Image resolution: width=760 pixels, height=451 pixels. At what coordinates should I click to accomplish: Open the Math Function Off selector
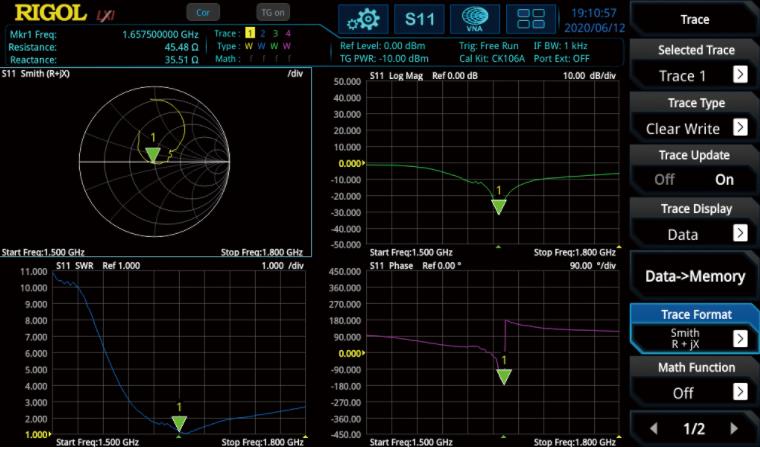(x=740, y=392)
